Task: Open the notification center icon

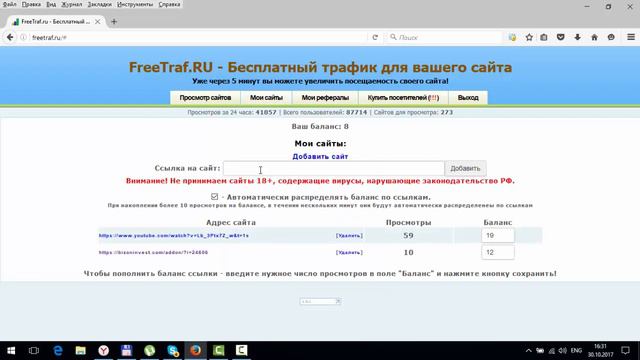Action: [625, 351]
